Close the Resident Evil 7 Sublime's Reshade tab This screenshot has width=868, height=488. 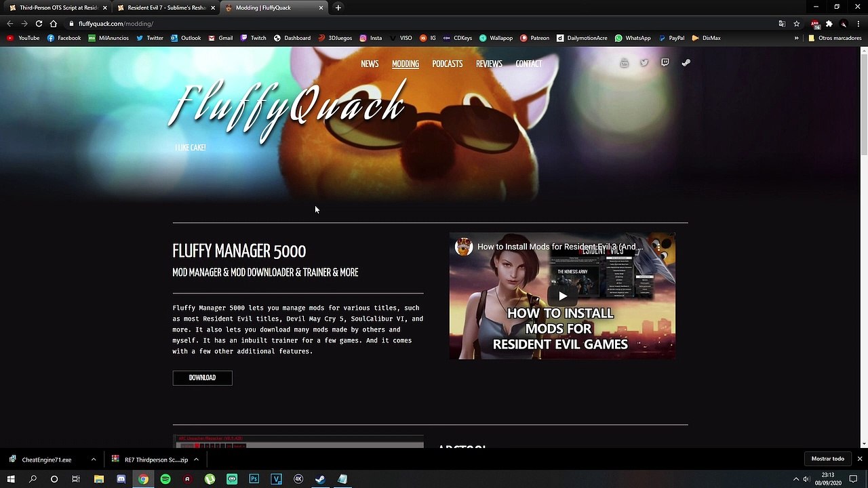coord(213,7)
